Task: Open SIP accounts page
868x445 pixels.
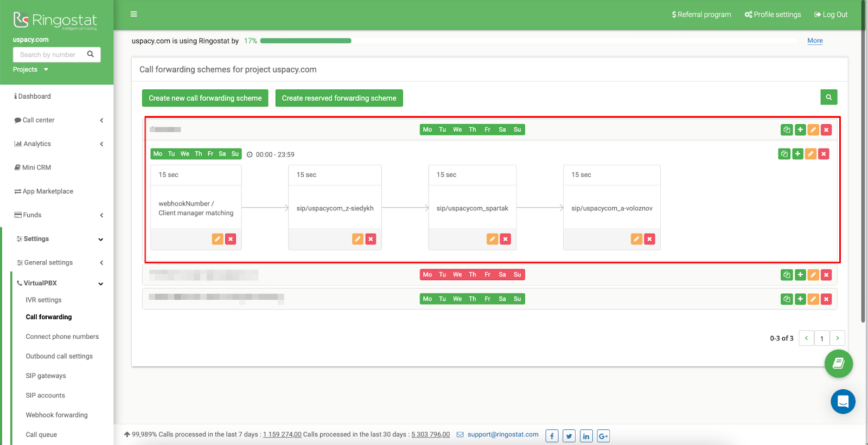Action: click(x=45, y=395)
